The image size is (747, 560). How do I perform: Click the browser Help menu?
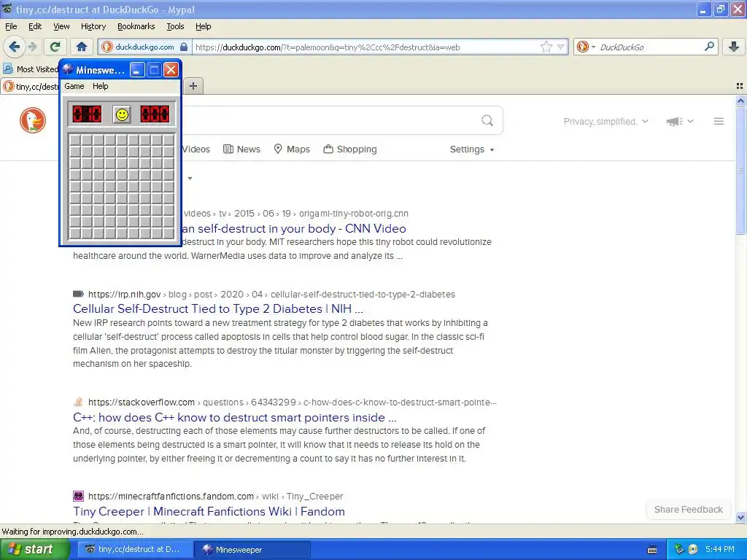coord(203,26)
